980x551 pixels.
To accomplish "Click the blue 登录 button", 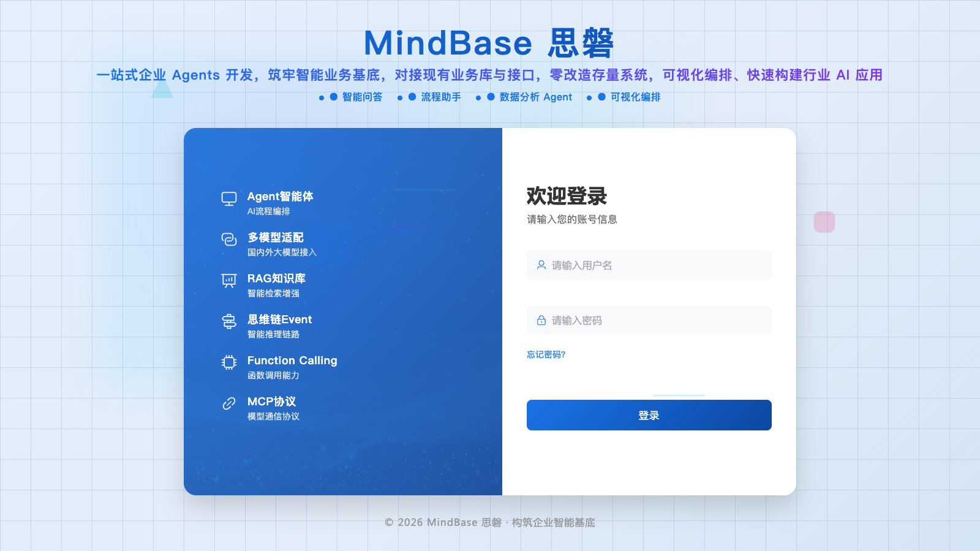I will (649, 415).
